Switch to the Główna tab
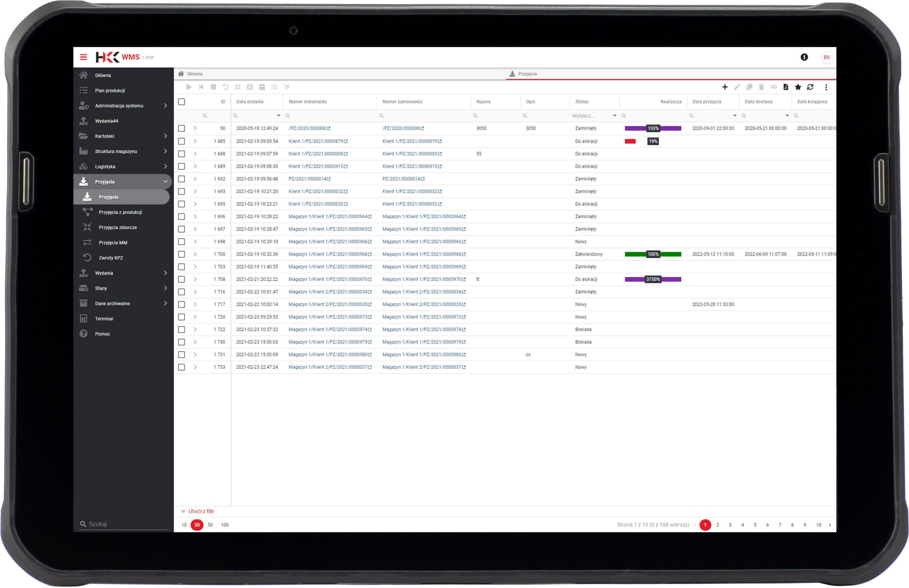The image size is (909, 588). [194, 74]
